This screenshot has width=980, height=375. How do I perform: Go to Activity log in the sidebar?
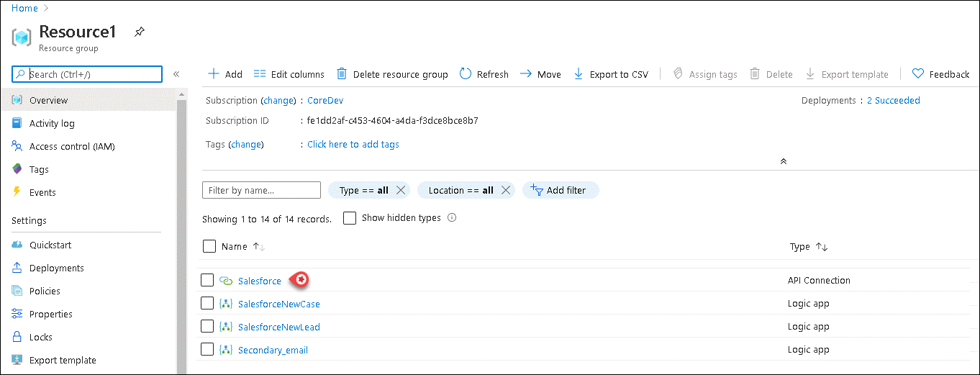tap(52, 124)
